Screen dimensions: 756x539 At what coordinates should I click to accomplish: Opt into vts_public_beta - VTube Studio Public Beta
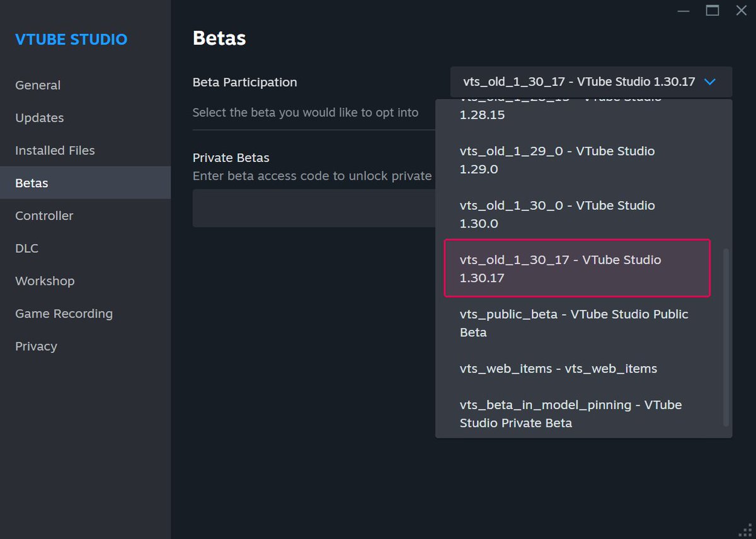coord(573,323)
